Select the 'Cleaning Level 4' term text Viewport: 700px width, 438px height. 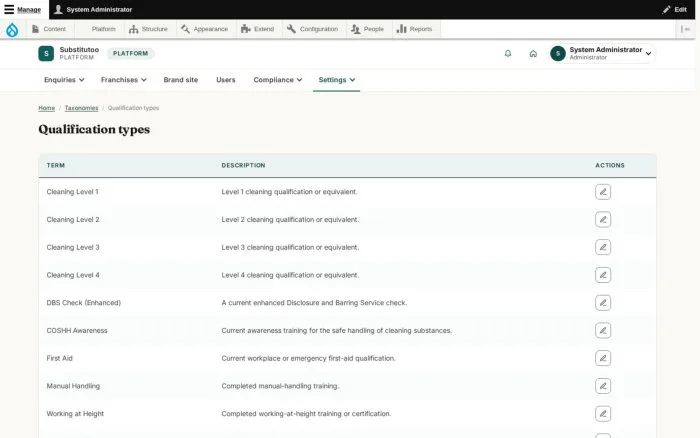tap(73, 275)
